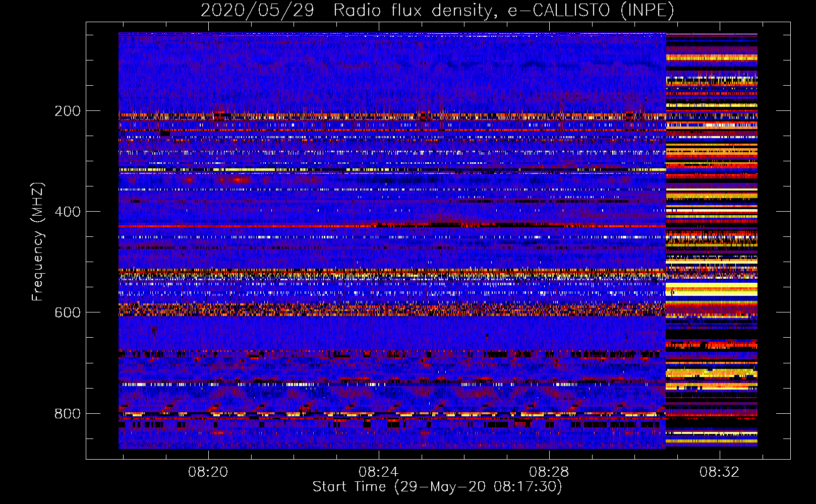Click the 400 frequency tick label

click(x=68, y=212)
